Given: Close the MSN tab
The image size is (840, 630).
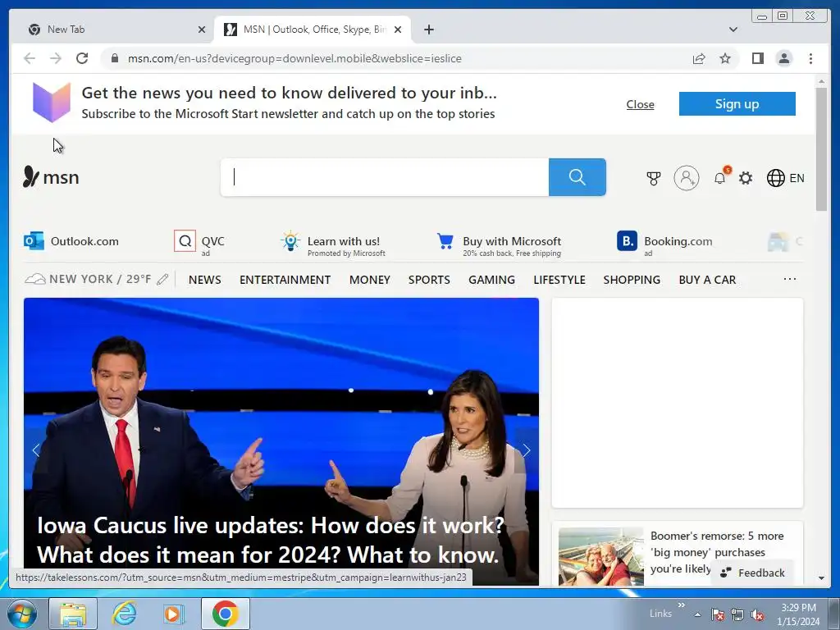Looking at the screenshot, I should click(x=398, y=30).
